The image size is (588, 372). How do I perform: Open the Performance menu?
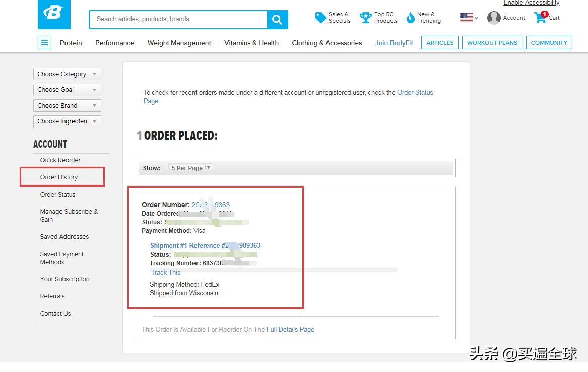tap(115, 43)
